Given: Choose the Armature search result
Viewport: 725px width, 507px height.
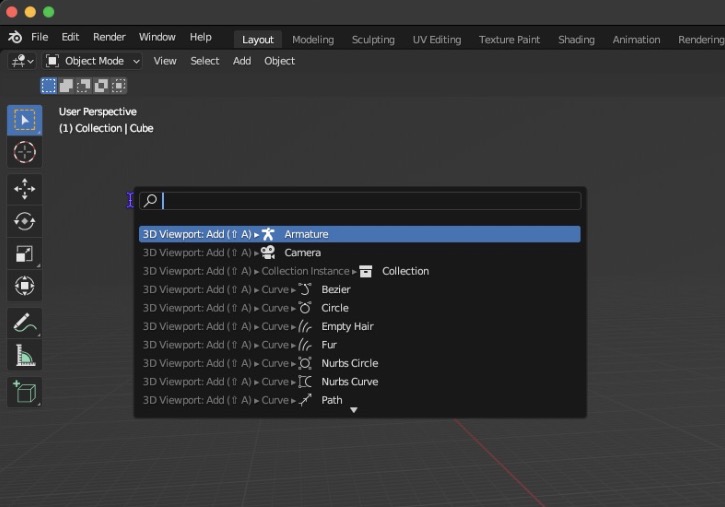Looking at the screenshot, I should [x=360, y=234].
